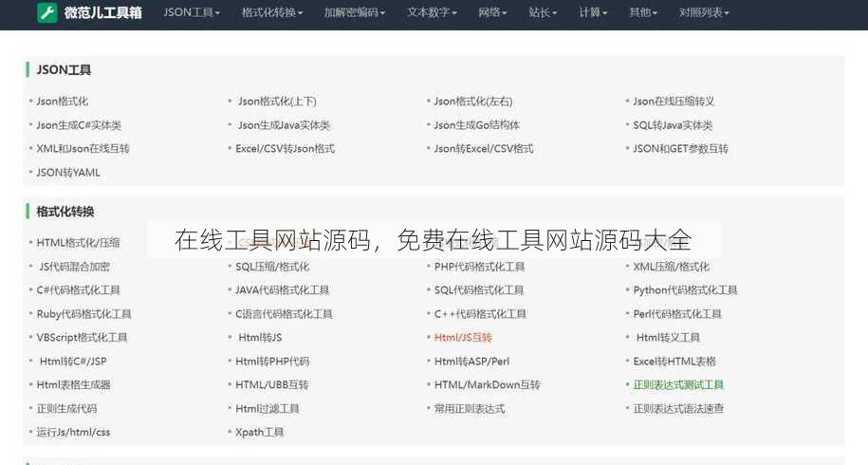
Task: Click the JSON工具 section heading
Action: 64,70
